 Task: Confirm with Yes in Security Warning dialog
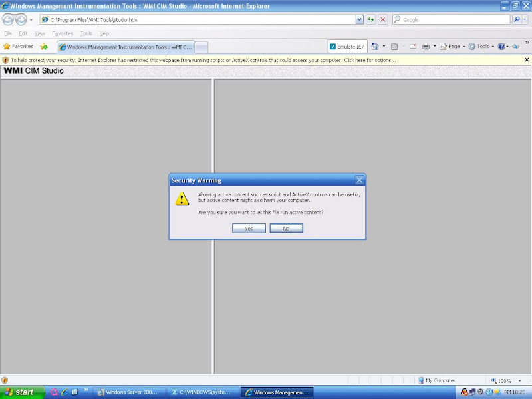pos(249,228)
